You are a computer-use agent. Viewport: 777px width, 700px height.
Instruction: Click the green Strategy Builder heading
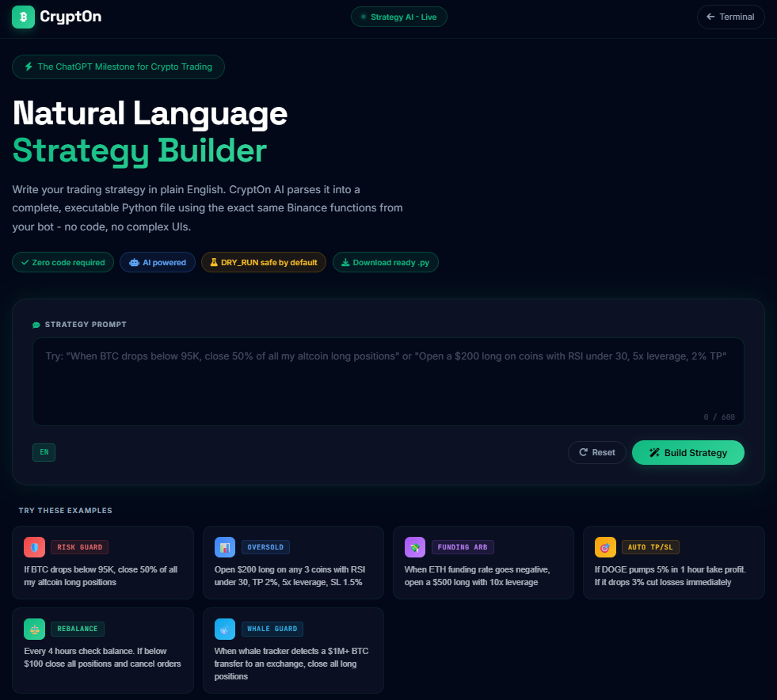[139, 150]
